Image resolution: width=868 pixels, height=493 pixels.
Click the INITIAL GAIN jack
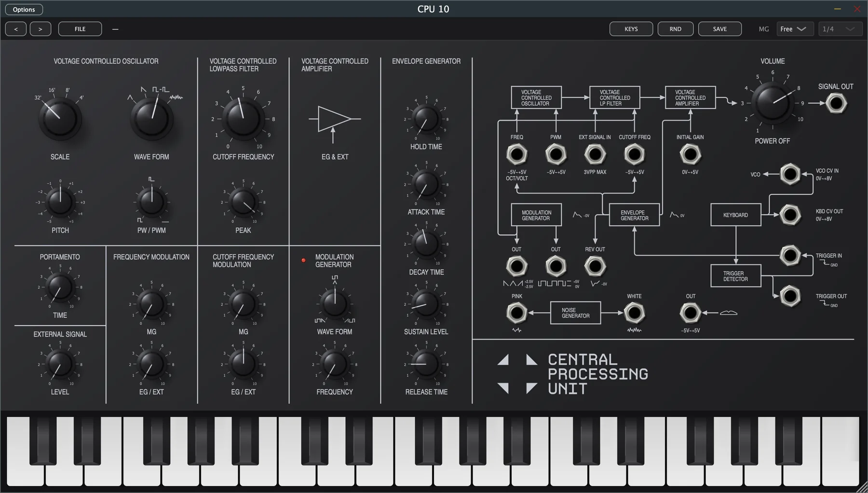(690, 154)
